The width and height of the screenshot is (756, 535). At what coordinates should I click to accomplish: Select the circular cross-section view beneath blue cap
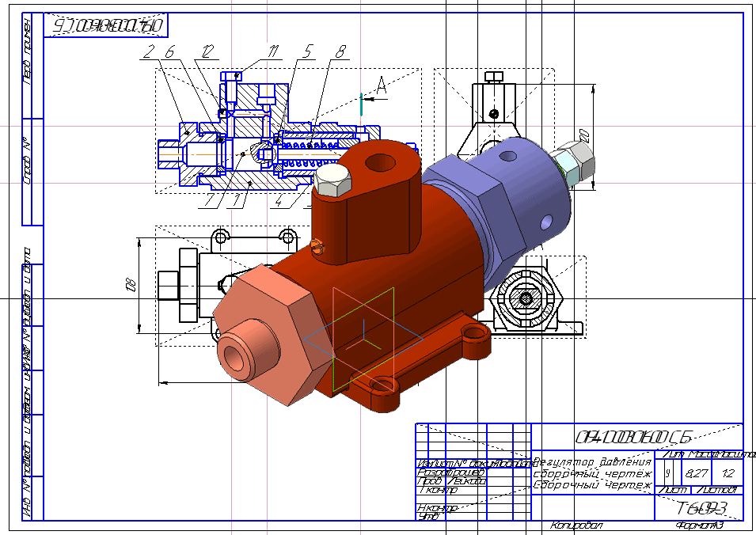[x=526, y=299]
